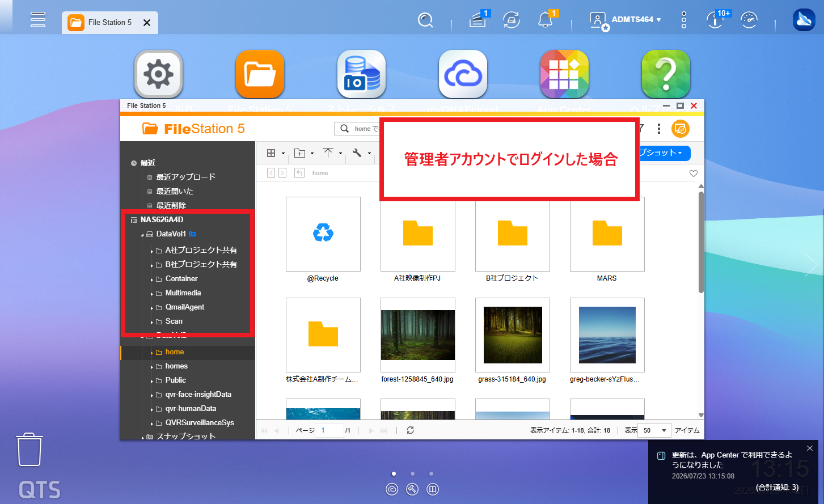The image size is (824, 504).
Task: Launch Storage & Snapshots desktop icon
Action: (361, 74)
